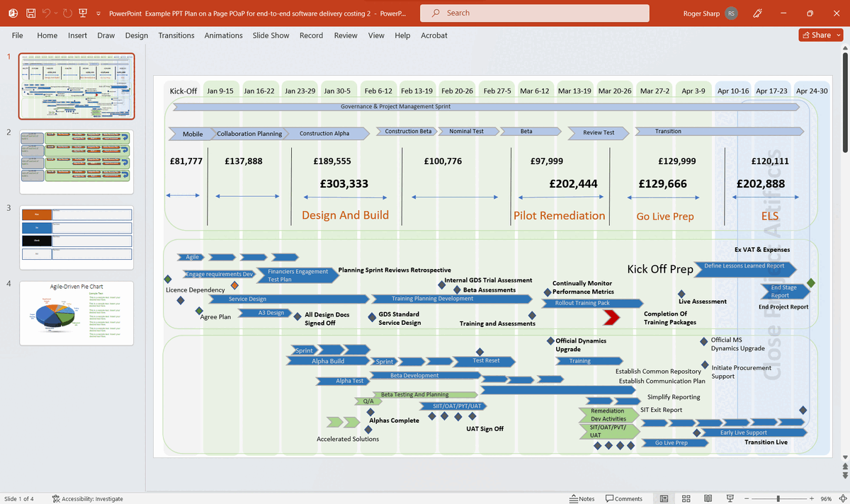Toggle the Notes pane
Image resolution: width=850 pixels, height=504 pixels.
coord(582,498)
